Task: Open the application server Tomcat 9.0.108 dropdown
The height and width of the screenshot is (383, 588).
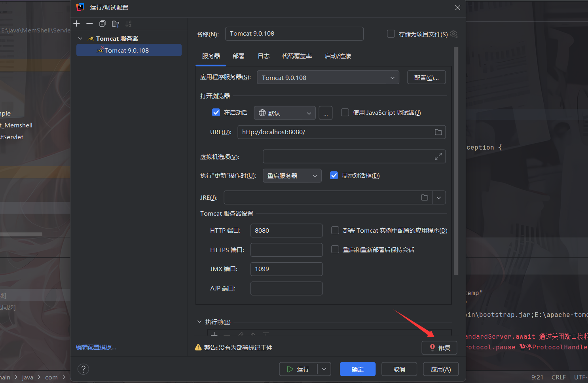Action: pyautogui.click(x=328, y=78)
